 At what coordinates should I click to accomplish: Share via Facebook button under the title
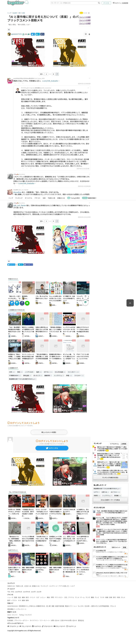(42, 34)
